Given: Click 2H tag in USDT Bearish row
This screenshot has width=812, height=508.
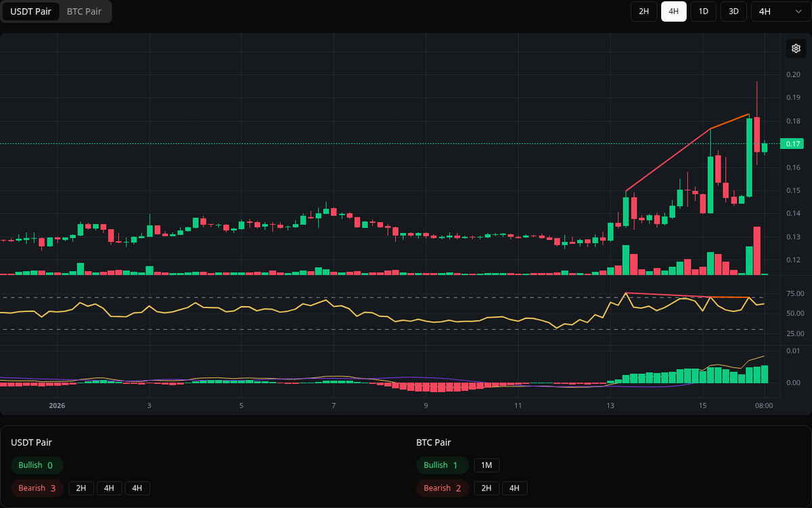Looking at the screenshot, I should [81, 488].
